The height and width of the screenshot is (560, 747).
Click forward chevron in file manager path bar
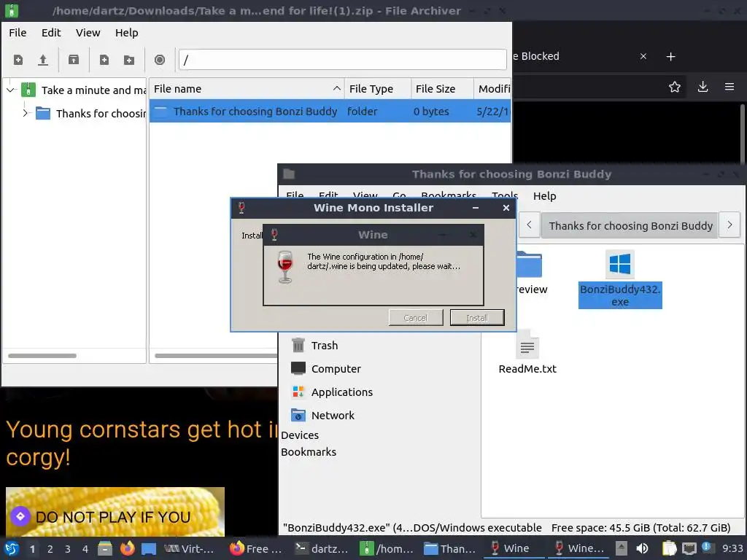(x=729, y=225)
